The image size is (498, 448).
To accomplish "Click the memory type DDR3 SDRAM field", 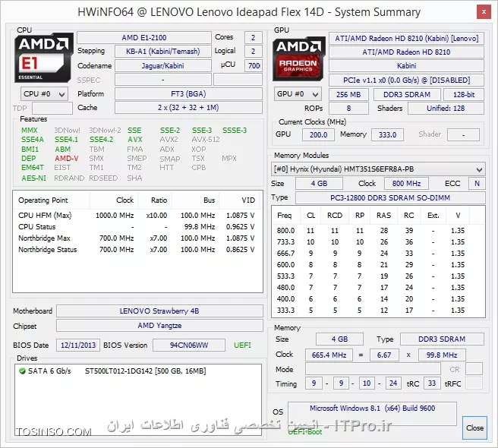I will (442, 339).
